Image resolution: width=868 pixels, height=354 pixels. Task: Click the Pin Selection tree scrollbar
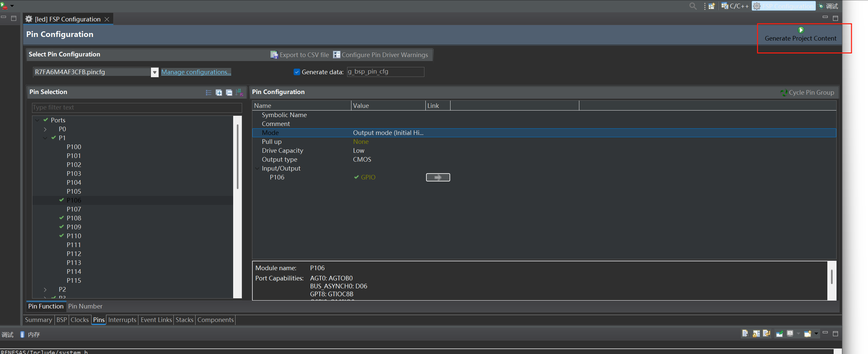coord(237,156)
